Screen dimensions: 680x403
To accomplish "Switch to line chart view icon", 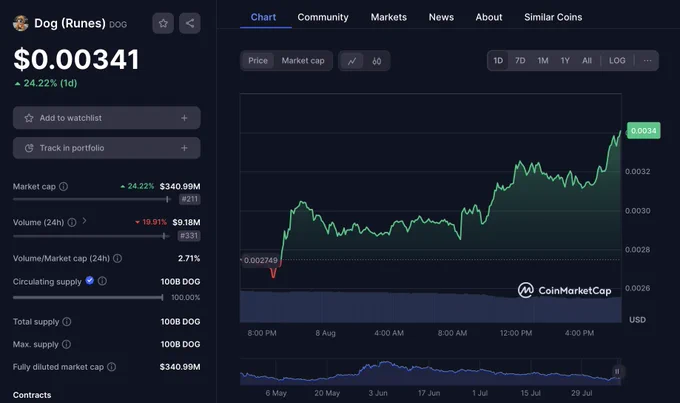I will (x=352, y=61).
